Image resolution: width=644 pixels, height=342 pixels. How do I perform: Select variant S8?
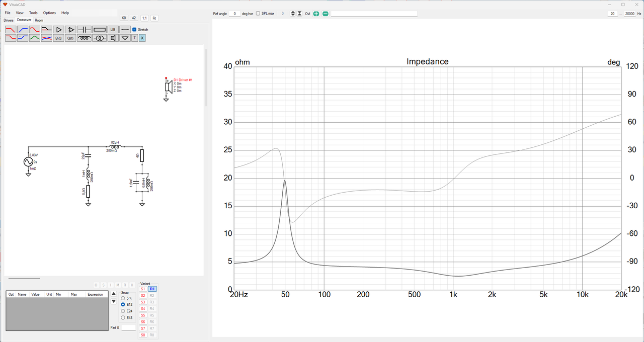click(143, 335)
